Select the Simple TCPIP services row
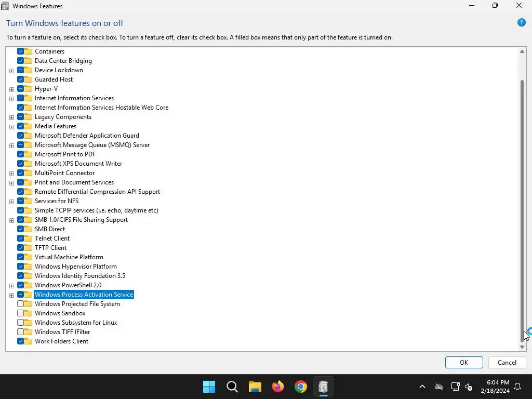Viewport: 532px width, 399px height. tap(96, 210)
